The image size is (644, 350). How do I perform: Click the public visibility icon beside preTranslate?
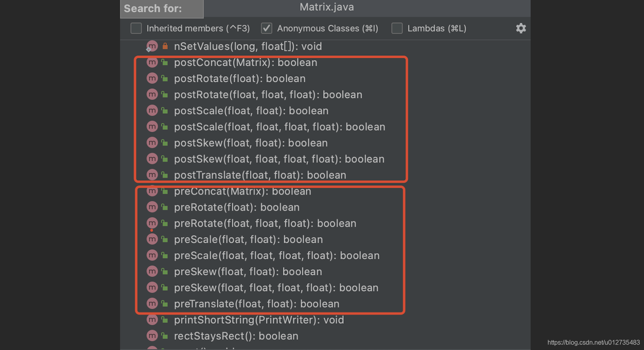(164, 303)
